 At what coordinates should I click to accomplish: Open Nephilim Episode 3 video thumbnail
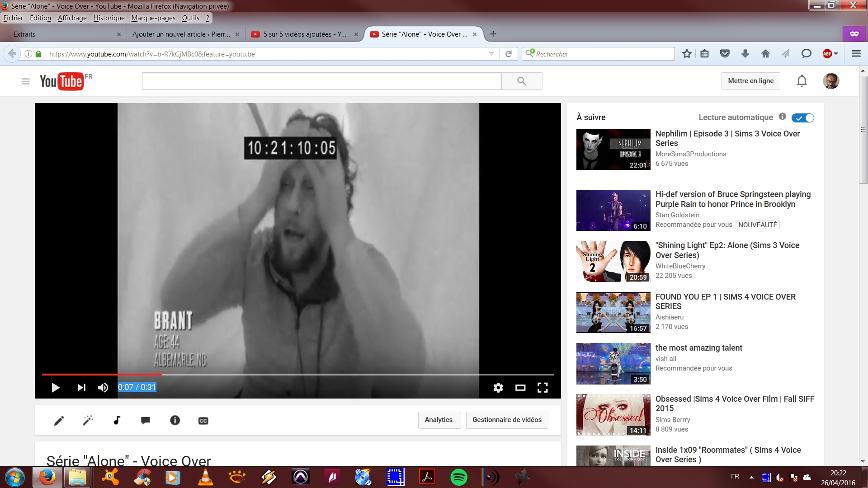(613, 149)
